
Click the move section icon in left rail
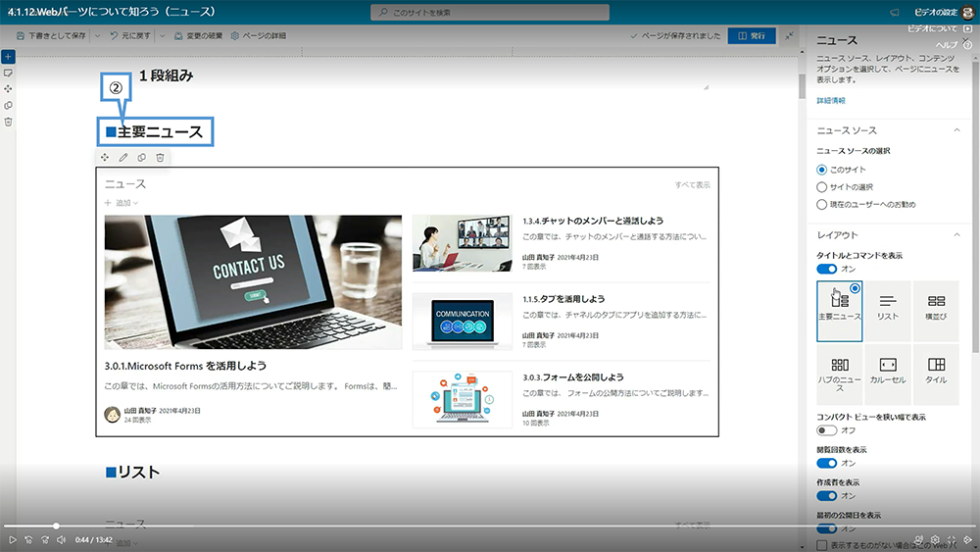8,89
